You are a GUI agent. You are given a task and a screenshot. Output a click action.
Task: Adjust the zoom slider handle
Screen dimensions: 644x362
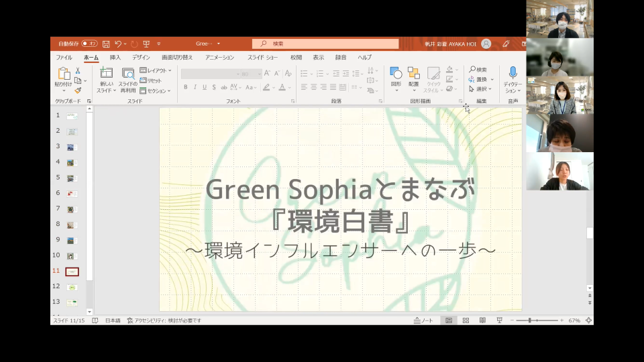point(530,320)
